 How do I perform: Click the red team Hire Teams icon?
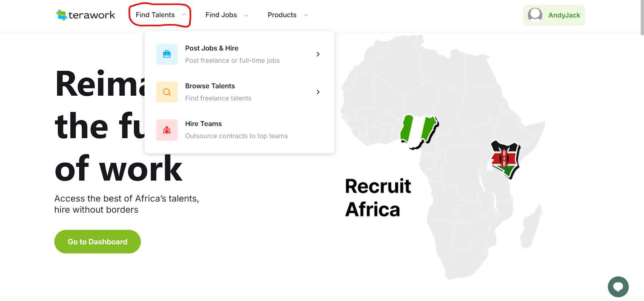click(167, 130)
